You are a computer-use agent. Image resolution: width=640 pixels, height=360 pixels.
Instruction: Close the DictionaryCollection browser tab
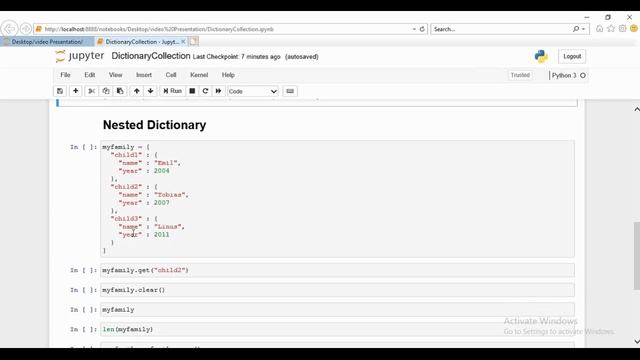183,42
